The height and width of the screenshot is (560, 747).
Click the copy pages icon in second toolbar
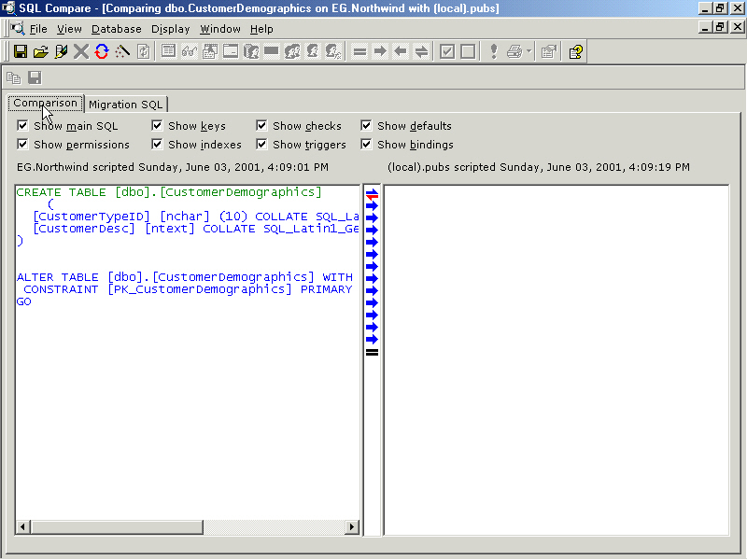tap(14, 77)
